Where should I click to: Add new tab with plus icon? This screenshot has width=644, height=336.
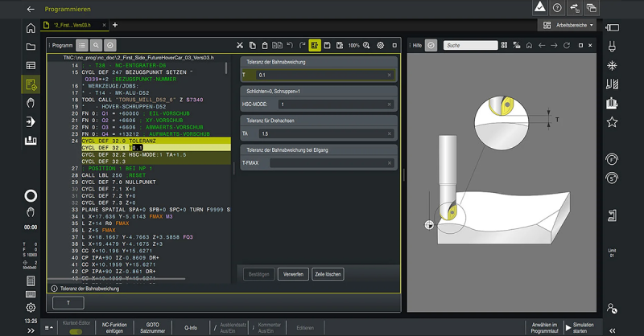click(115, 25)
